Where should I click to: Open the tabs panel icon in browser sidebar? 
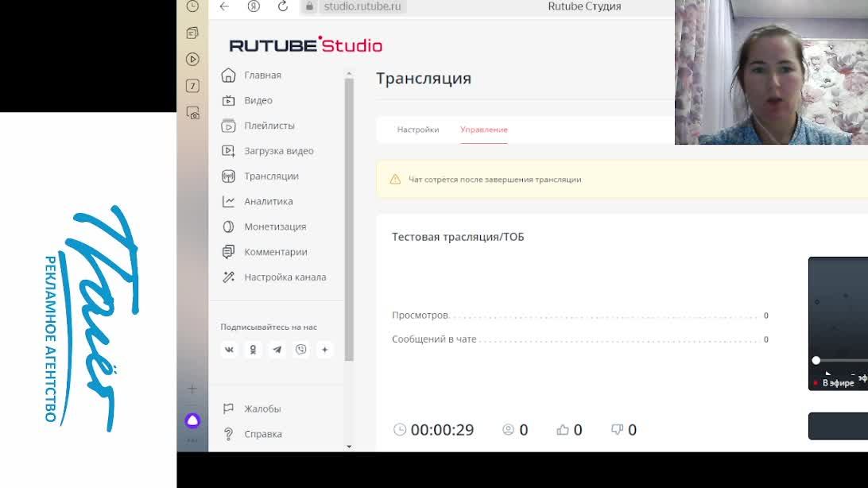tap(192, 33)
